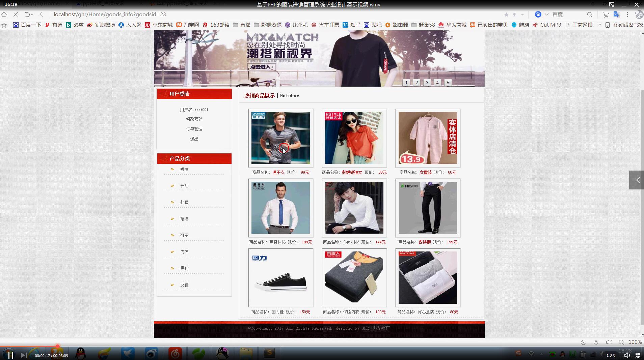Open the 1.0X playback speed selector

[x=611, y=355]
